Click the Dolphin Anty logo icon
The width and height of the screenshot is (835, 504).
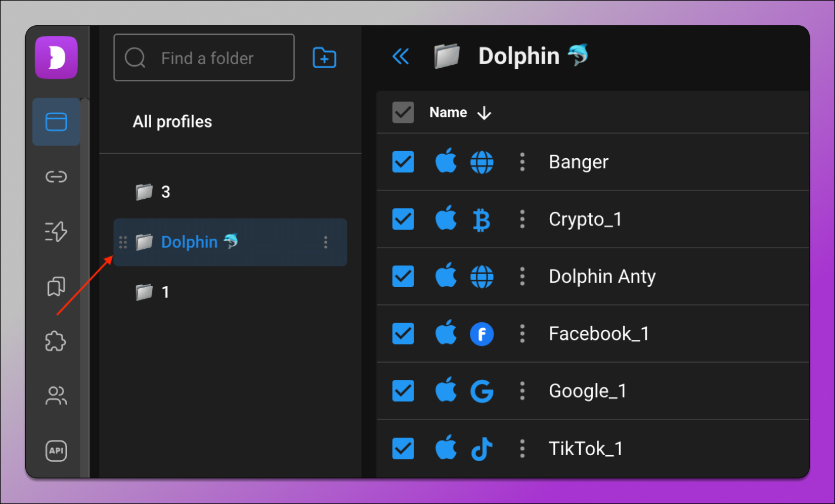[x=56, y=57]
